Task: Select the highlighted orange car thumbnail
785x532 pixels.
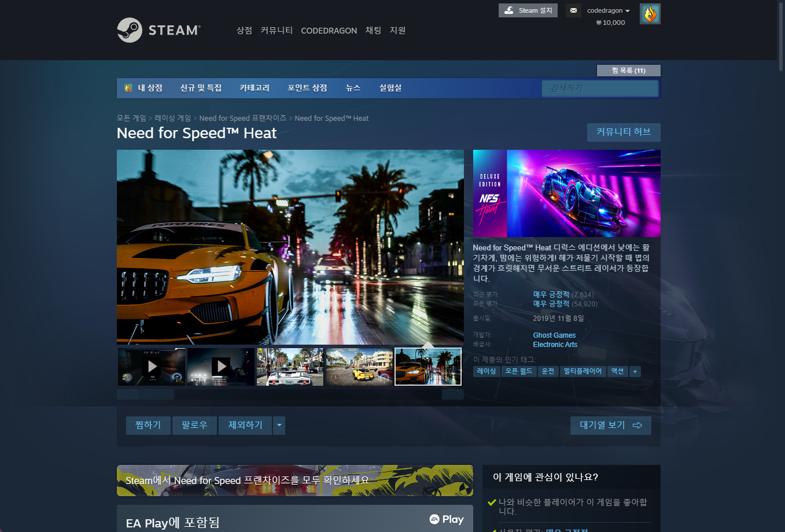Action: [428, 367]
